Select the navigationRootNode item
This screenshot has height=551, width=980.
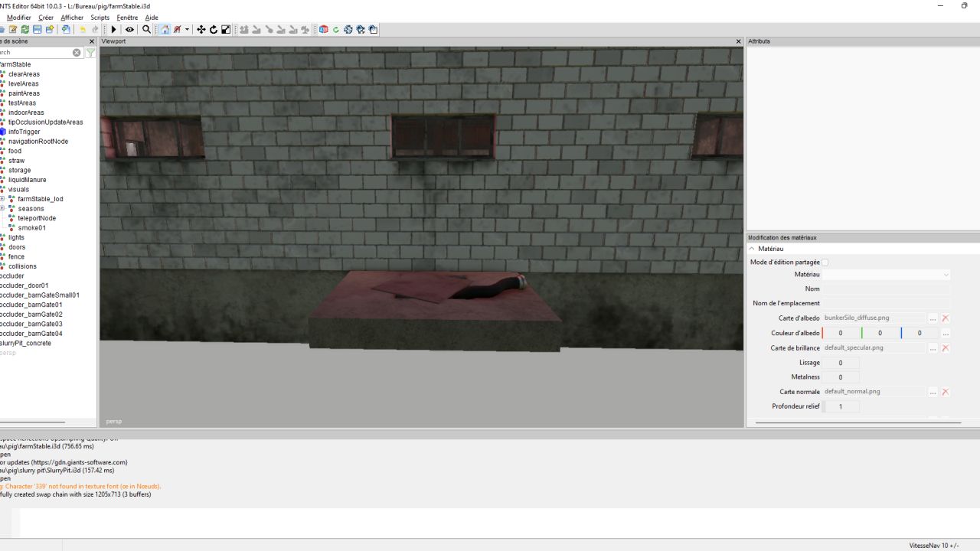pos(38,142)
